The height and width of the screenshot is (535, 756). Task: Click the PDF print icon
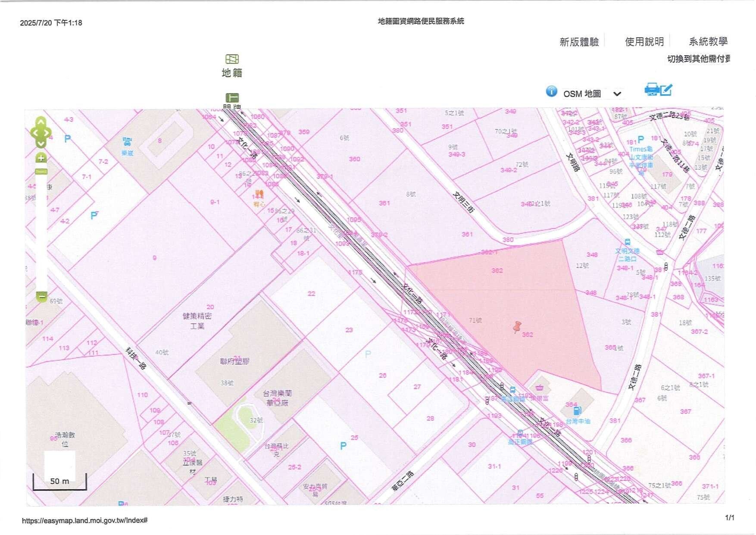(x=651, y=90)
